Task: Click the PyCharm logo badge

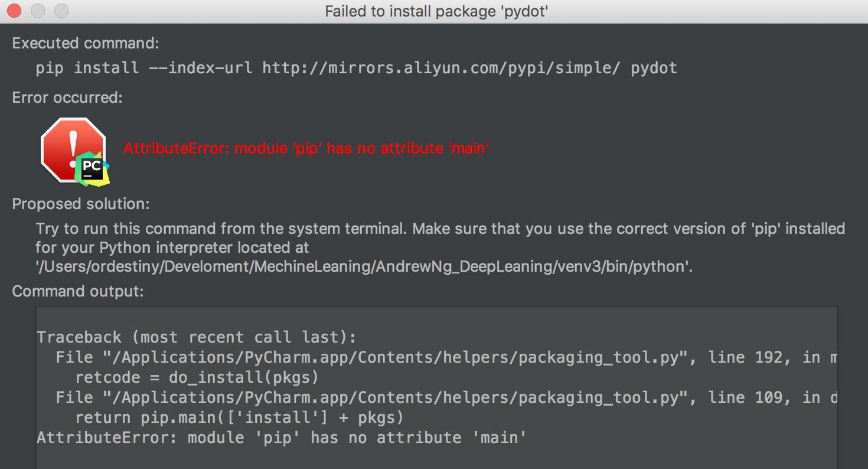Action: click(93, 168)
